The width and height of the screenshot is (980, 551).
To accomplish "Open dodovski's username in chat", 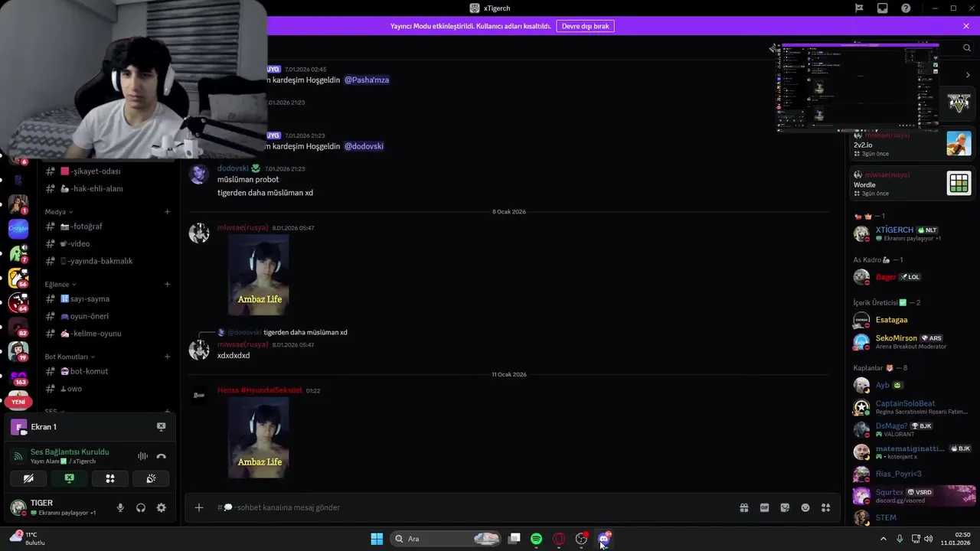I will pos(233,168).
